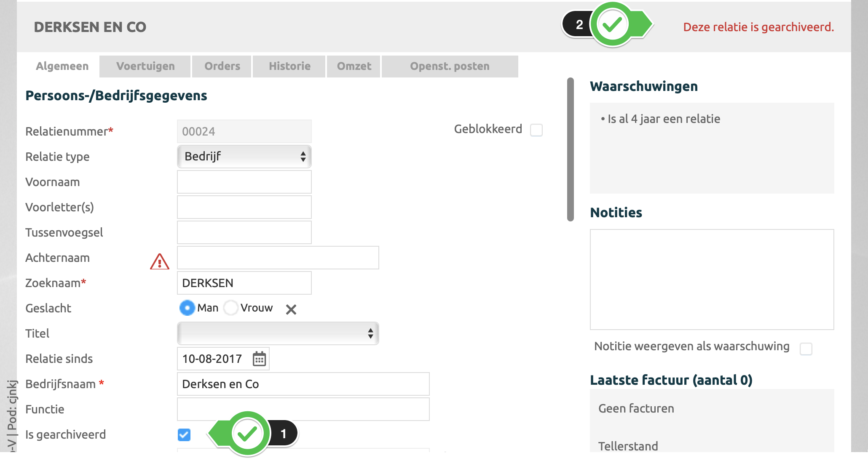
Task: Open the Relatie type dropdown
Action: coord(244,157)
